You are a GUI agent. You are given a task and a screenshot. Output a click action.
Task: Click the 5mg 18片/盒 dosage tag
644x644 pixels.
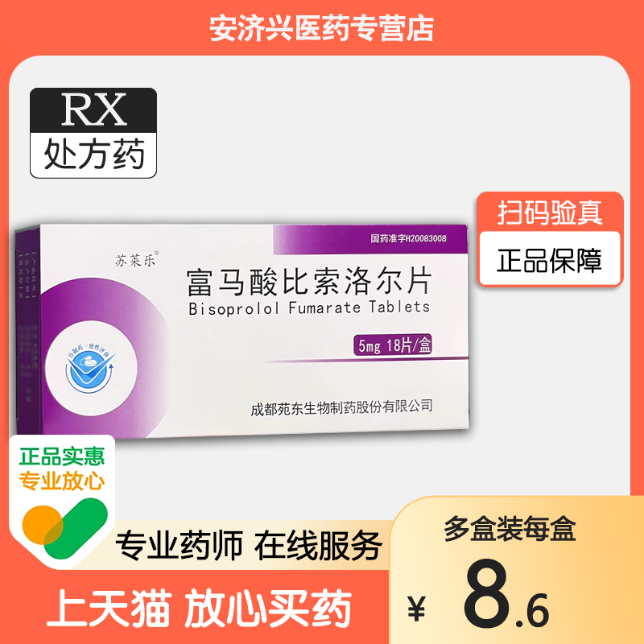393,345
